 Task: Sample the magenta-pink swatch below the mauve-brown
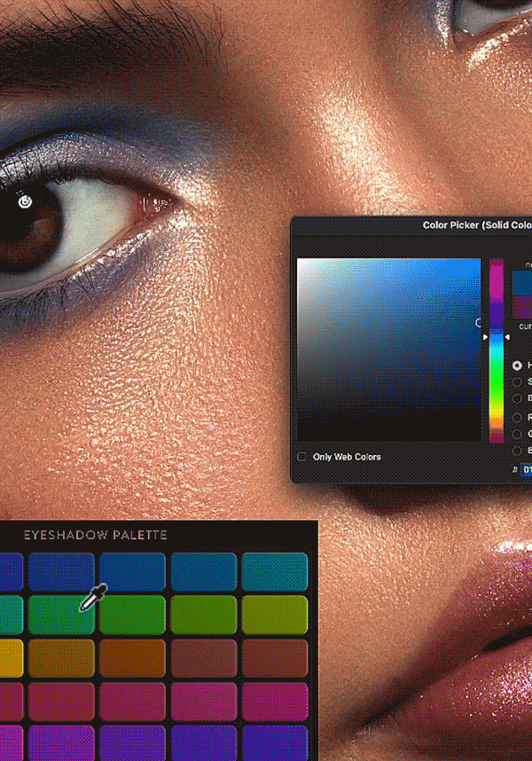tap(204, 702)
